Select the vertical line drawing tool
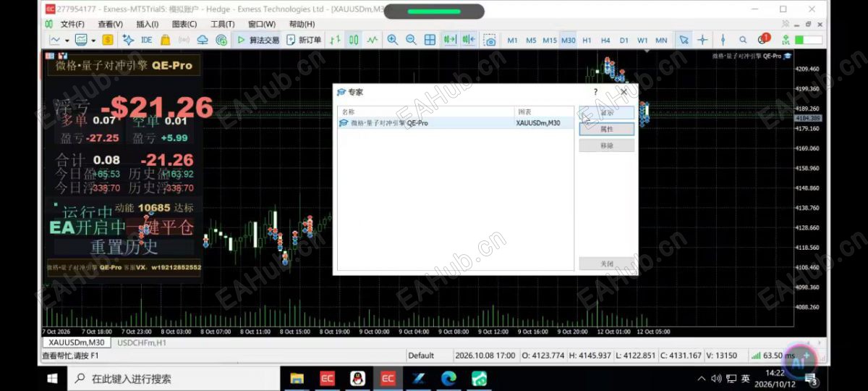 [x=723, y=40]
